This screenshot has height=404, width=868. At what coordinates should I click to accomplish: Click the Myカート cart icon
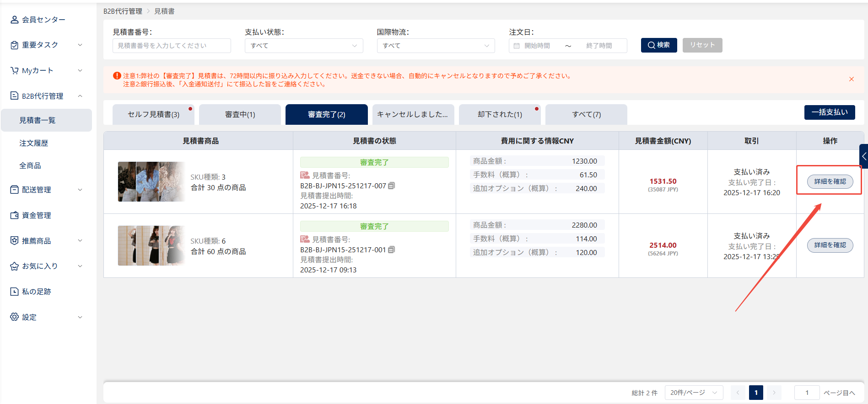coord(15,70)
